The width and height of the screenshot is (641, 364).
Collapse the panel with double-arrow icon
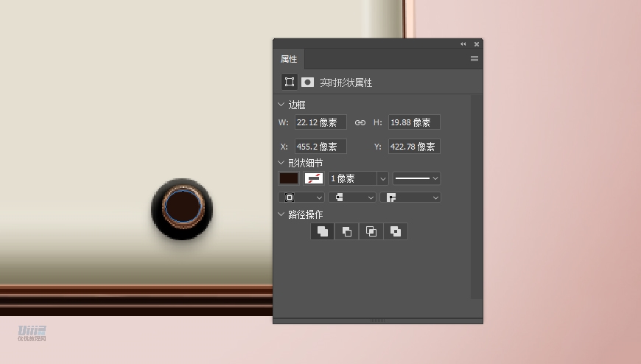[463, 44]
